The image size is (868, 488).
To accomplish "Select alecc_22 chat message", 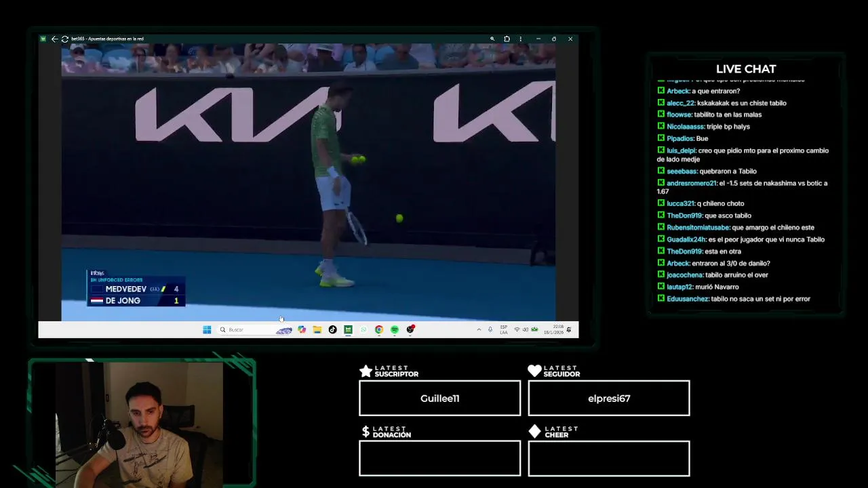I will click(x=722, y=103).
